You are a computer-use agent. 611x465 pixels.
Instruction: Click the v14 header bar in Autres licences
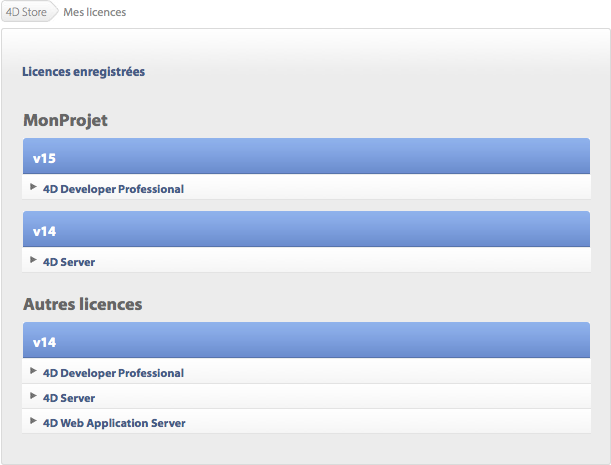[x=306, y=341]
